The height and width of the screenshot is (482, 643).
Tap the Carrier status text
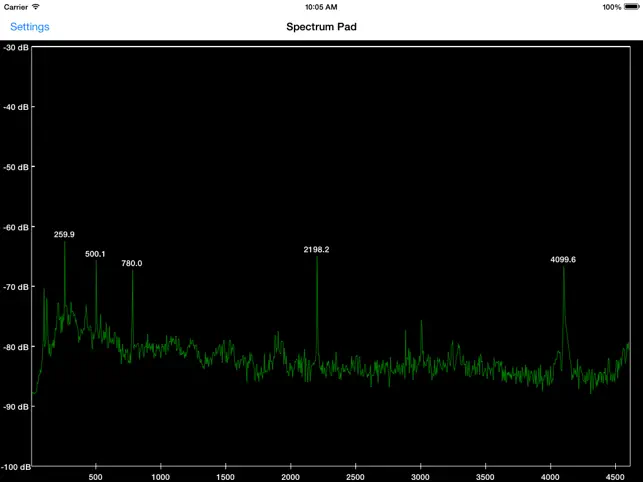(x=16, y=7)
